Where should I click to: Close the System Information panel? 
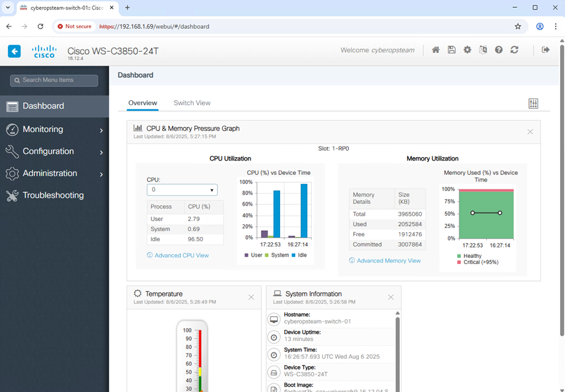point(391,297)
